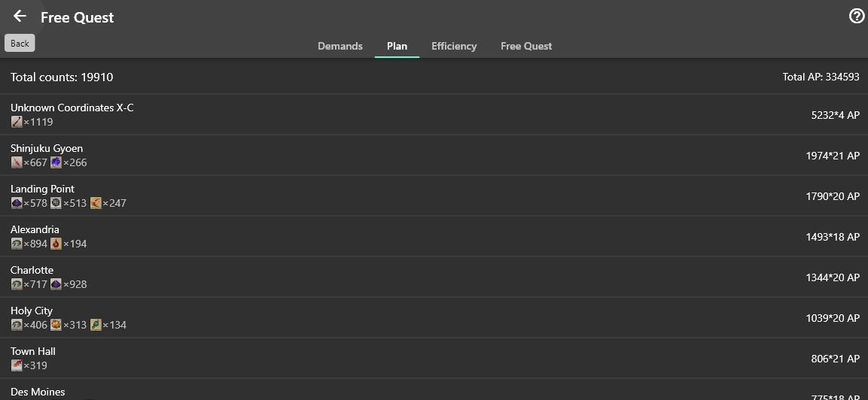
Task: Click the ×578 item icon in Landing Point
Action: pos(17,203)
